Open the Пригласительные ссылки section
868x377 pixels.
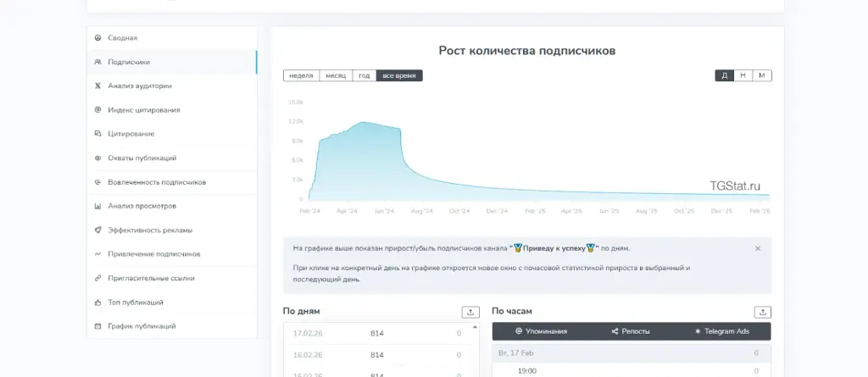(x=171, y=278)
